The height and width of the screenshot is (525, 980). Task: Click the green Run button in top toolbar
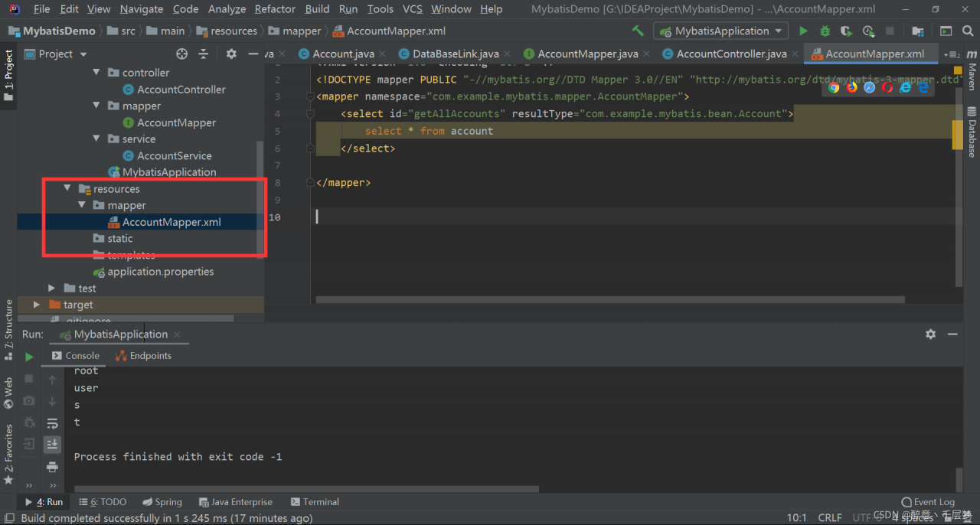pyautogui.click(x=803, y=31)
